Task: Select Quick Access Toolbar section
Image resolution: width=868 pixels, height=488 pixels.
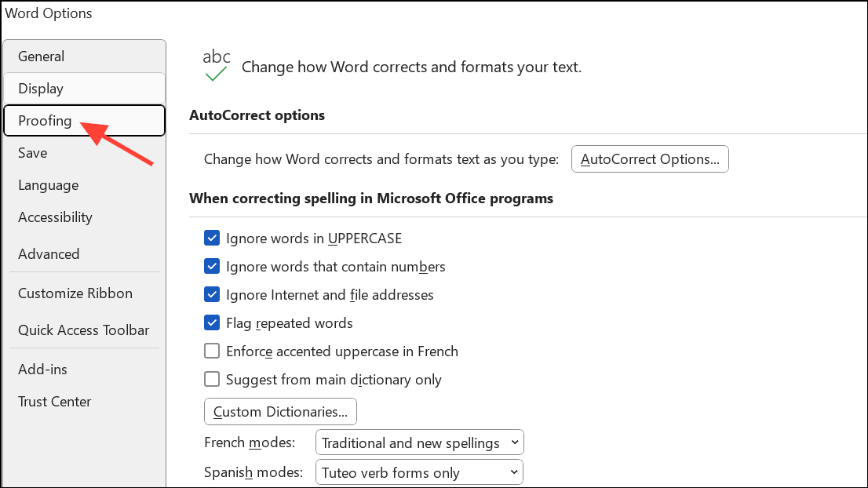Action: coord(83,330)
